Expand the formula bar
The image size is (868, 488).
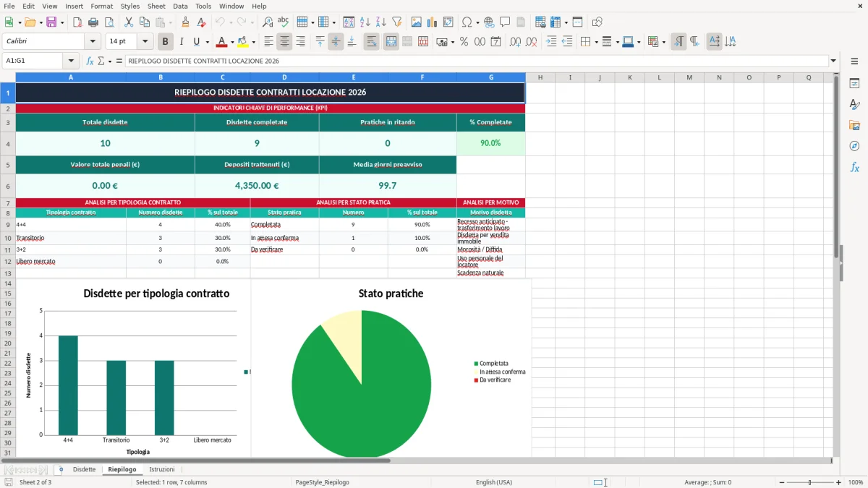pyautogui.click(x=833, y=61)
